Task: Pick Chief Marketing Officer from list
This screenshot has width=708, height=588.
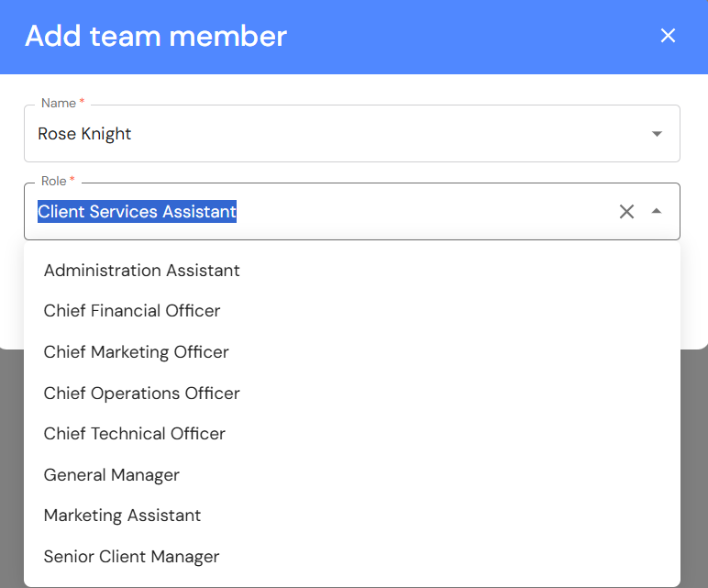Action: point(137,352)
